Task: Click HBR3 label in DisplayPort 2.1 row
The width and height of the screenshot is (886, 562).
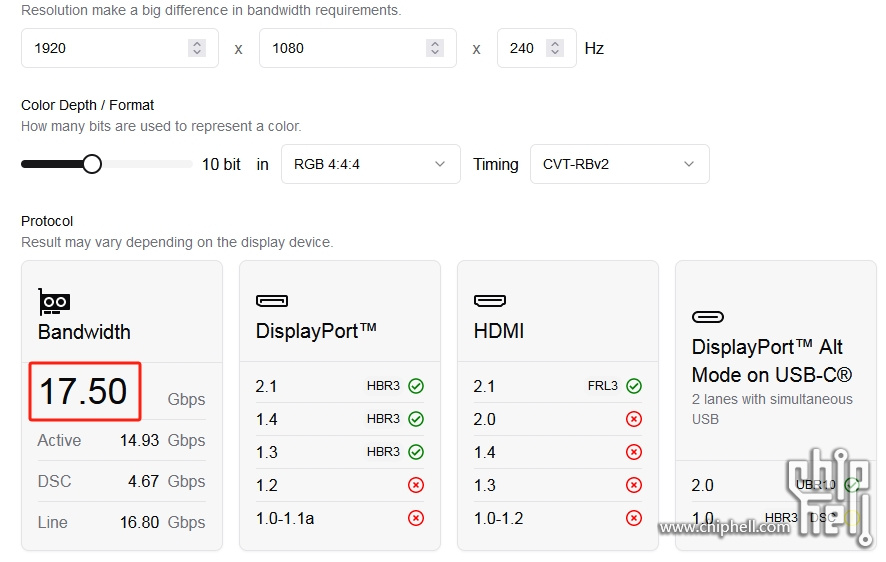Action: 383,386
